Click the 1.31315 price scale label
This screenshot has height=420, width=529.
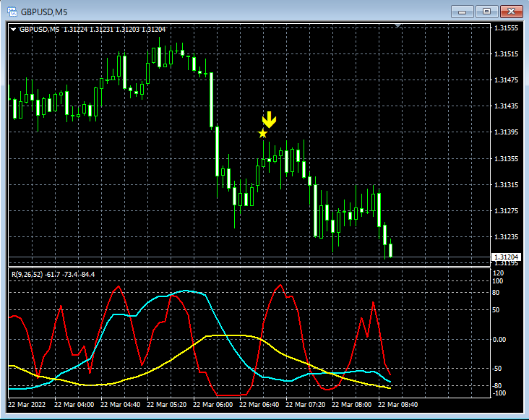click(x=506, y=184)
